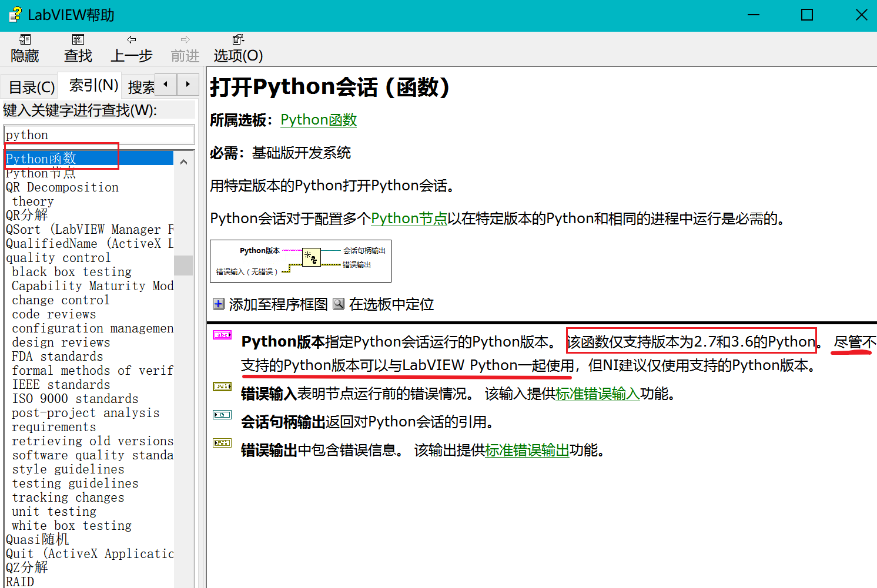Screen dimensions: 877x588
Task: Click the right tab scroll arrow
Action: click(188, 84)
